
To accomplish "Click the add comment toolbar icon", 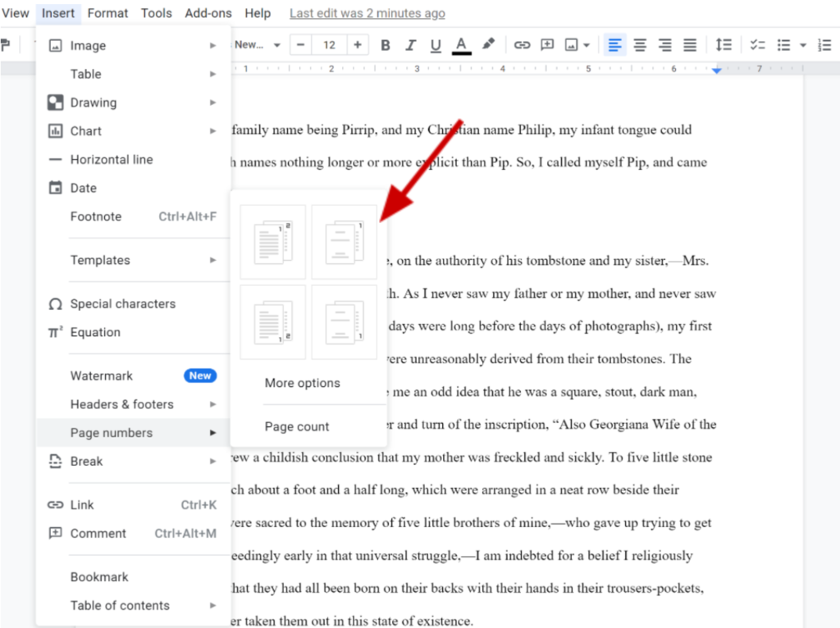I will tap(546, 45).
